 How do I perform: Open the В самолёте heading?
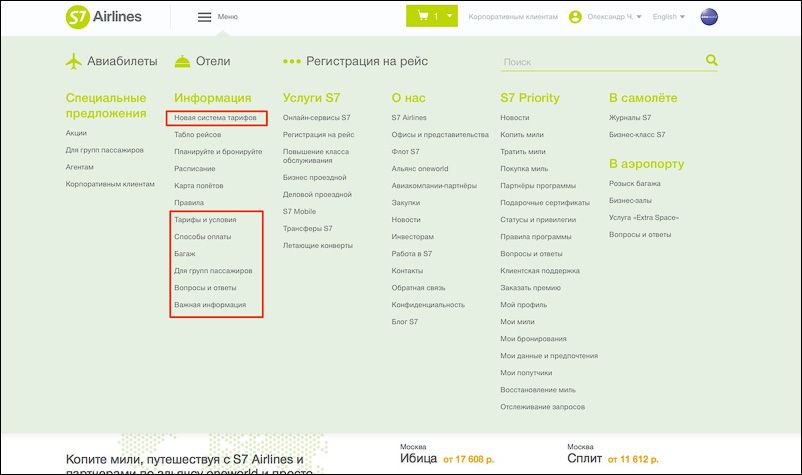[x=643, y=98]
